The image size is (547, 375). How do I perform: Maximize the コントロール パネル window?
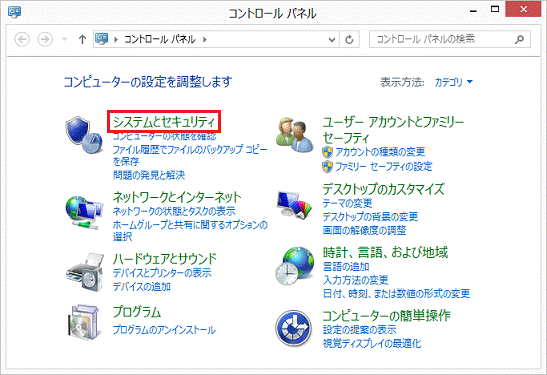[495, 9]
